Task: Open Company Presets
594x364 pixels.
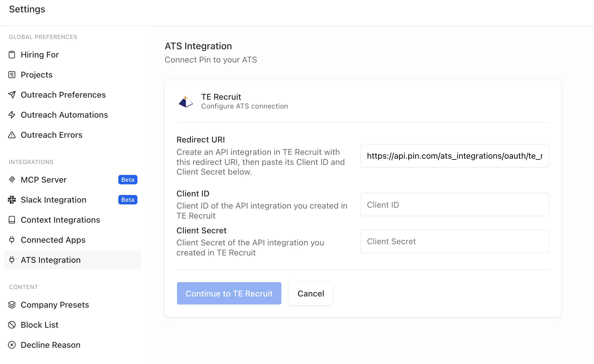Action: click(x=73, y=305)
